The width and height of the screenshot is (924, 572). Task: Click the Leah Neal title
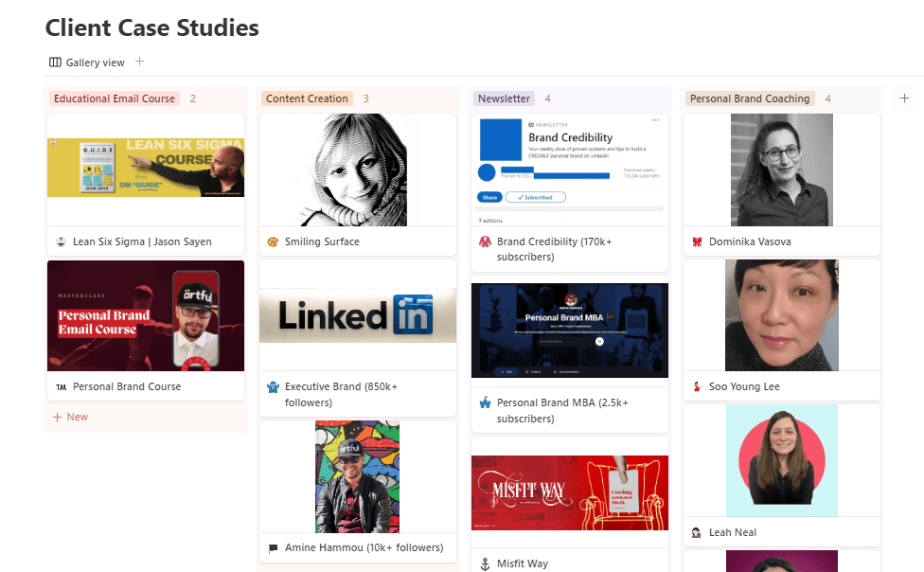[733, 532]
